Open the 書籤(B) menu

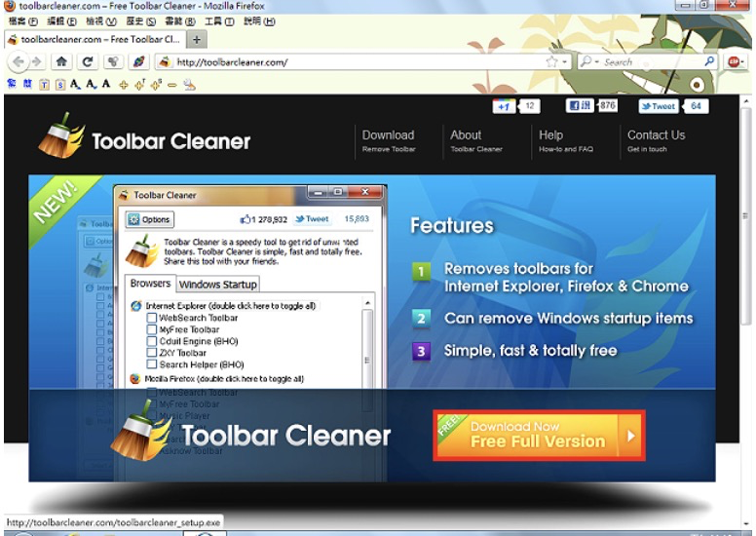(180, 21)
